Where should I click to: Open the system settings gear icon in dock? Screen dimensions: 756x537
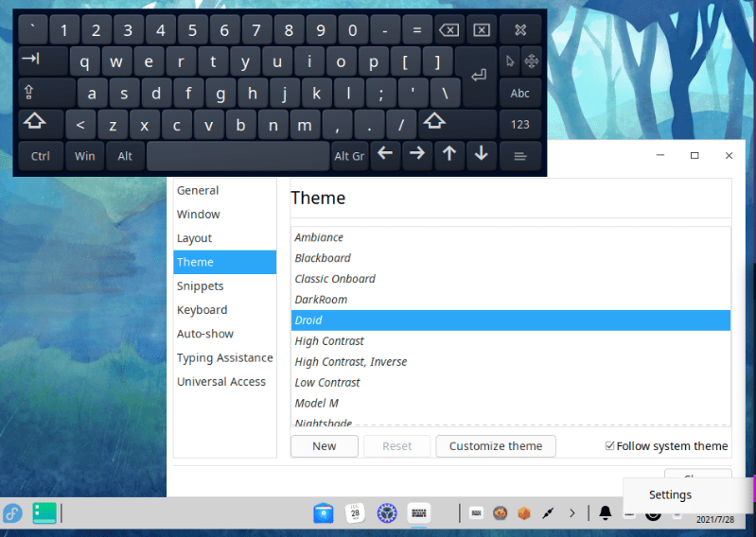coord(387,513)
